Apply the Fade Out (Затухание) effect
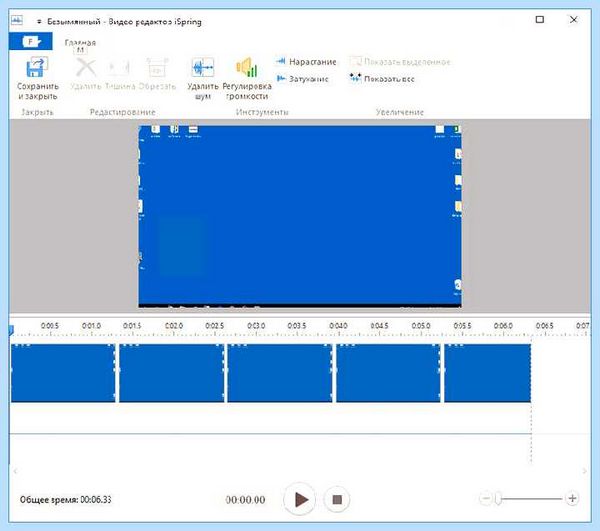 pyautogui.click(x=302, y=79)
